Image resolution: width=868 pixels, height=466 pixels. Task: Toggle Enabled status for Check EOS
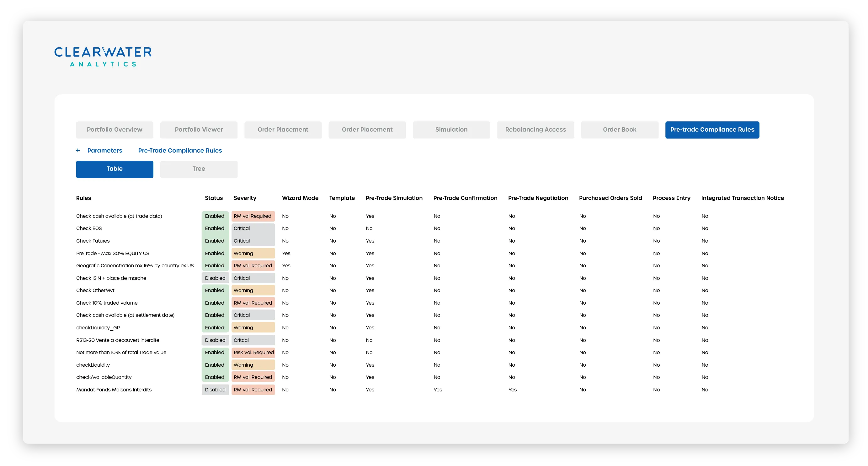pyautogui.click(x=215, y=228)
